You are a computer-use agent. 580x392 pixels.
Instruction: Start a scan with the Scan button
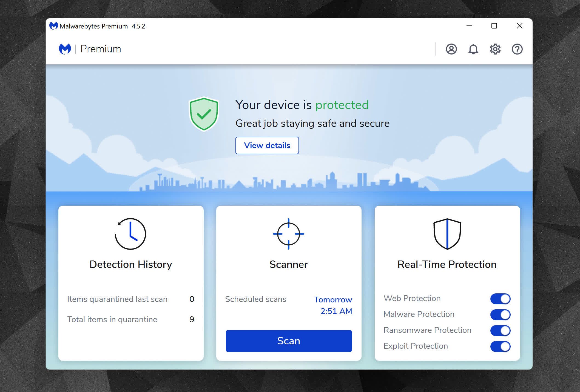point(289,341)
